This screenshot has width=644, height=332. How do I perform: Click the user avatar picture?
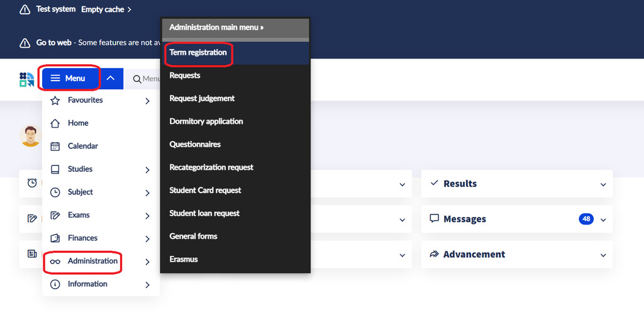pos(30,136)
